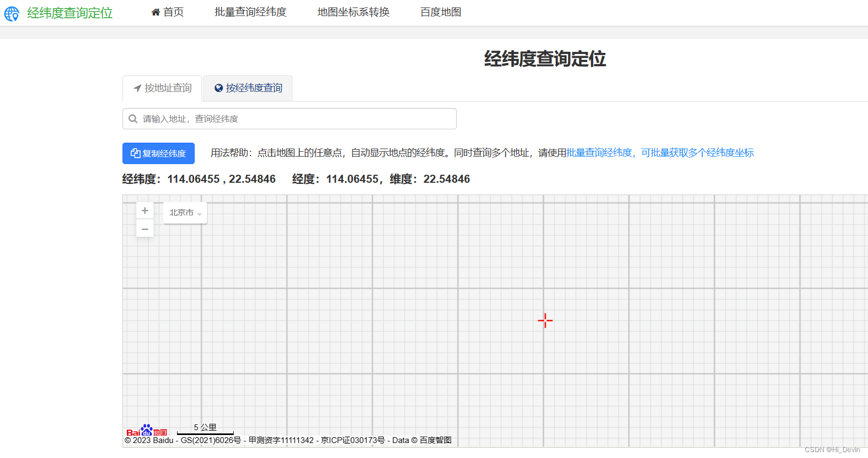Go to 首页 via the house icon
The height and width of the screenshot is (458, 868).
point(156,12)
